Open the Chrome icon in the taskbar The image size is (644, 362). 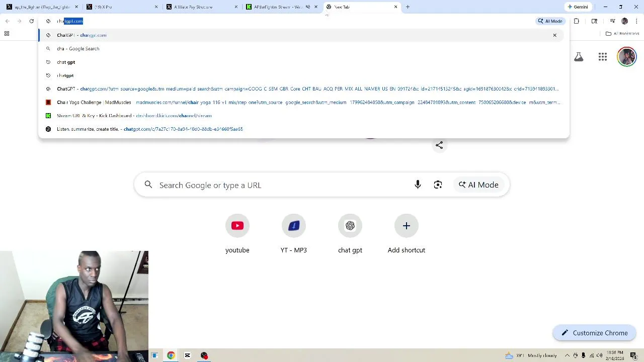(171, 355)
